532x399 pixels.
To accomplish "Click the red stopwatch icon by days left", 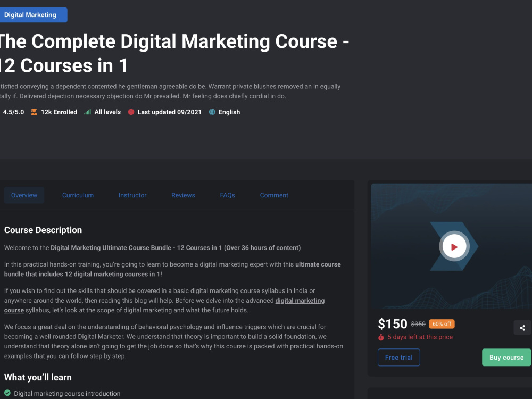I will click(x=381, y=337).
